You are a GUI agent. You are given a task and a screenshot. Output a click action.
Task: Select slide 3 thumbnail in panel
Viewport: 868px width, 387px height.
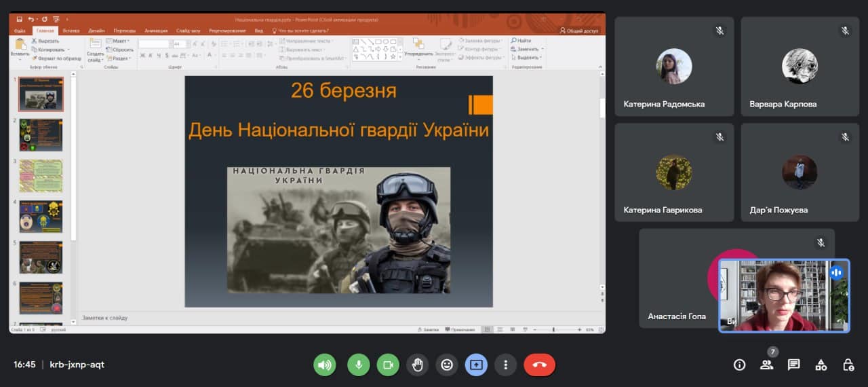41,175
